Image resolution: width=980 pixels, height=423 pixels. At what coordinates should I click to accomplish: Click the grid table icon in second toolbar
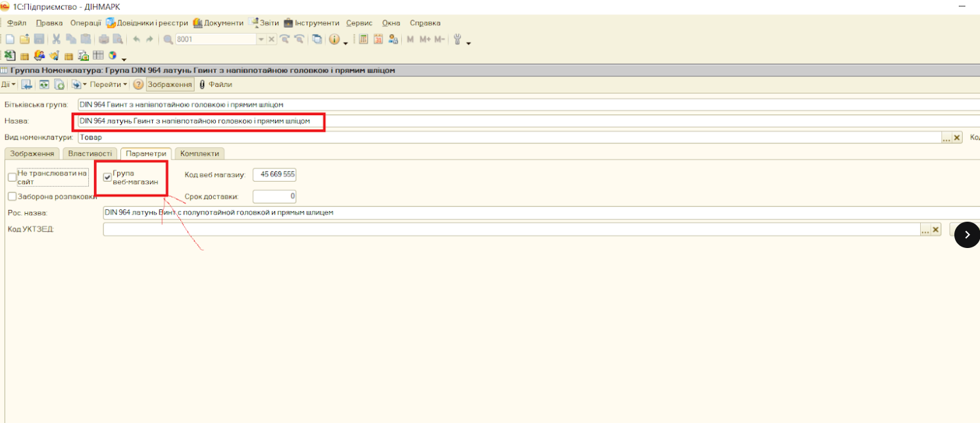[x=98, y=55]
